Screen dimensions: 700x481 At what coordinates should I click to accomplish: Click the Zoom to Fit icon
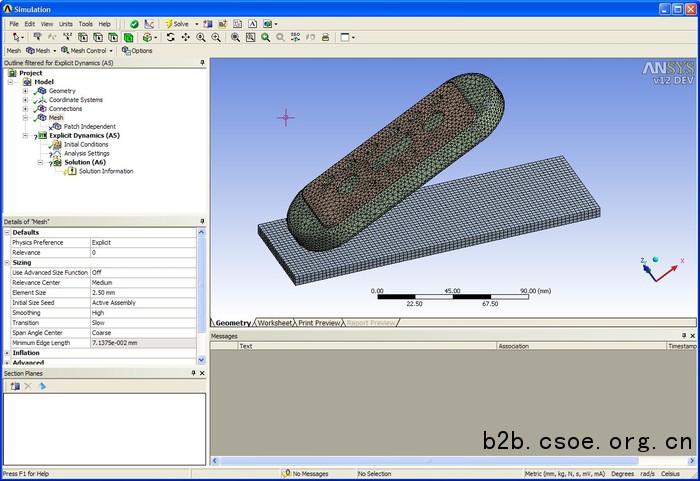265,37
